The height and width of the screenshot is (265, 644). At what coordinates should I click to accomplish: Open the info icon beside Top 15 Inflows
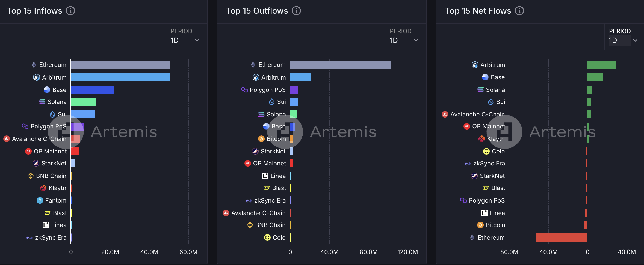tap(70, 11)
